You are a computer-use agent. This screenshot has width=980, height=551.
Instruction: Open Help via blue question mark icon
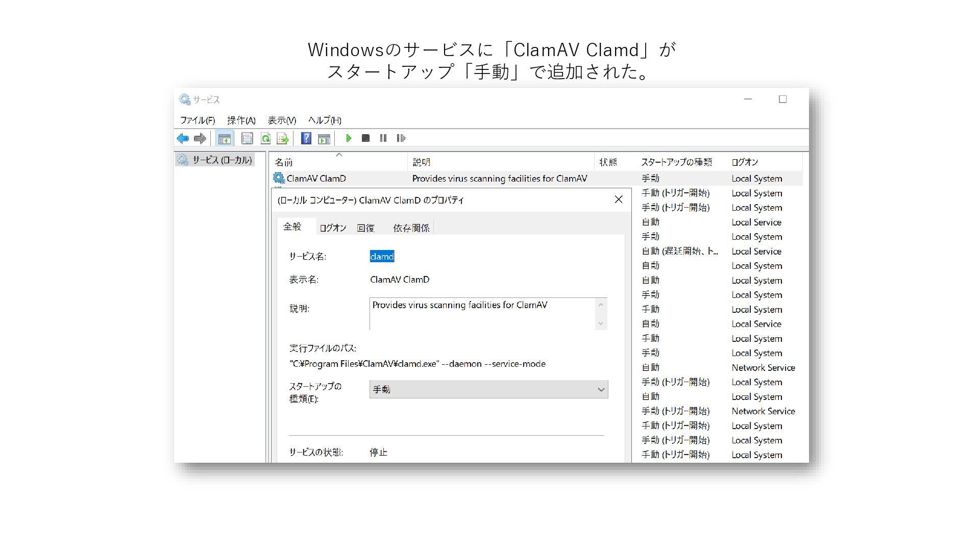(x=306, y=138)
